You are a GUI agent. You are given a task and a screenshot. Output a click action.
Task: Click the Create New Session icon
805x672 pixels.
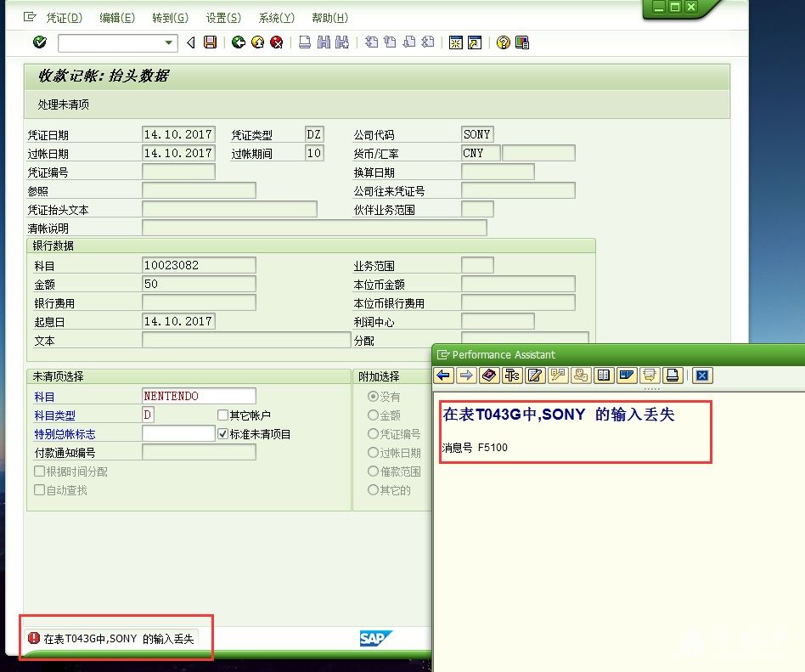click(455, 42)
